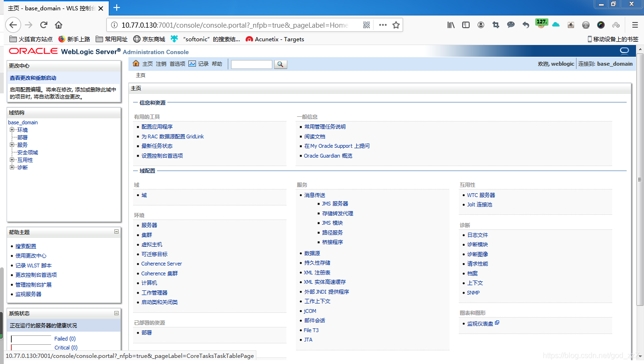Expand the 诊断 tree node
Screen dimensions: 644x364
(12, 167)
